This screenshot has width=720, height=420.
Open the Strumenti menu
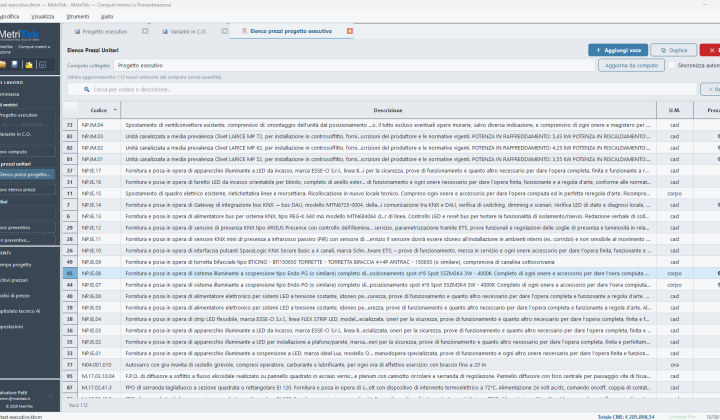pos(78,17)
